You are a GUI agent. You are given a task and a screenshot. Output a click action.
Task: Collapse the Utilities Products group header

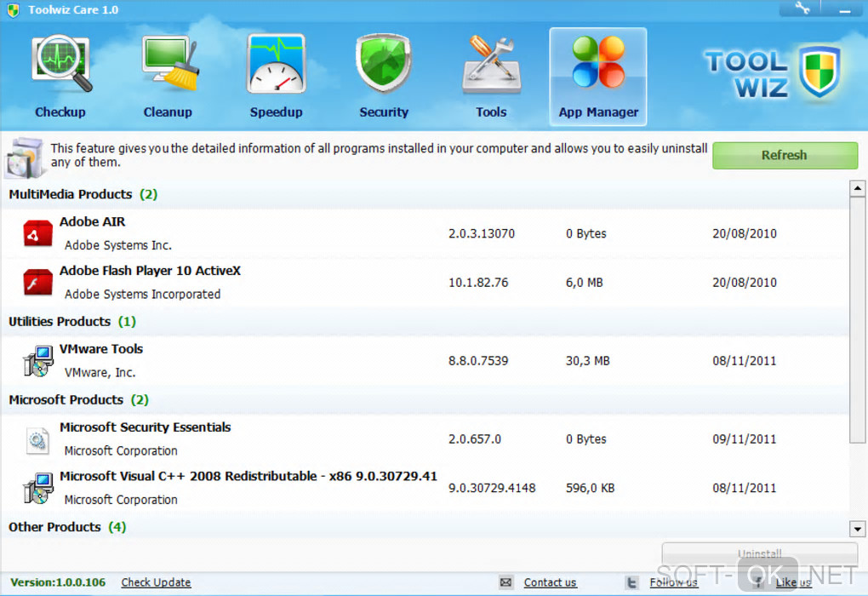point(425,322)
